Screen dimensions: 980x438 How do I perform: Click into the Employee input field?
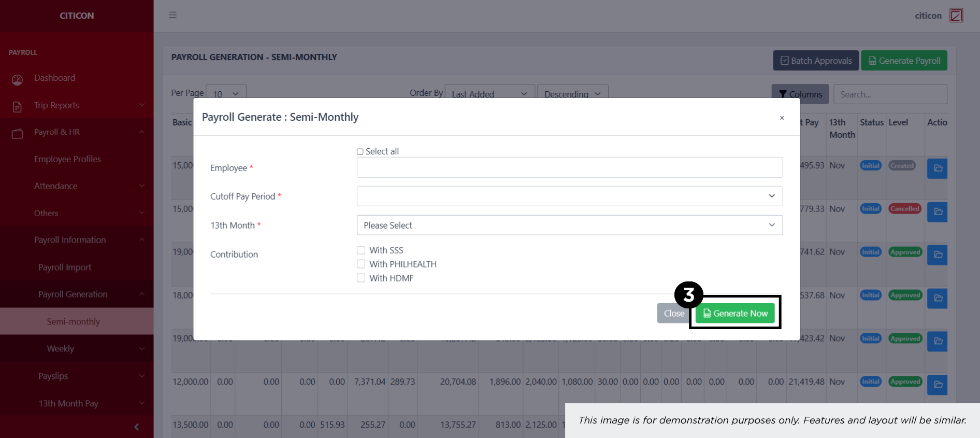click(x=569, y=167)
